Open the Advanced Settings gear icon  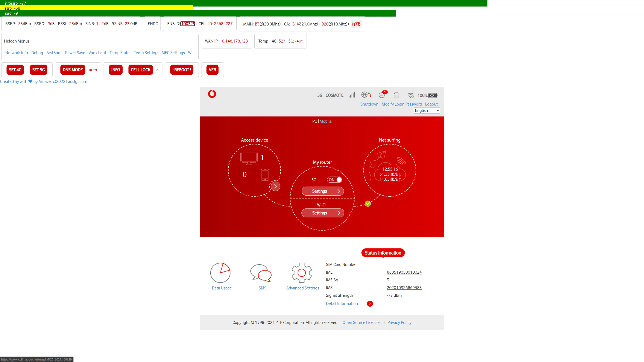tap(302, 273)
